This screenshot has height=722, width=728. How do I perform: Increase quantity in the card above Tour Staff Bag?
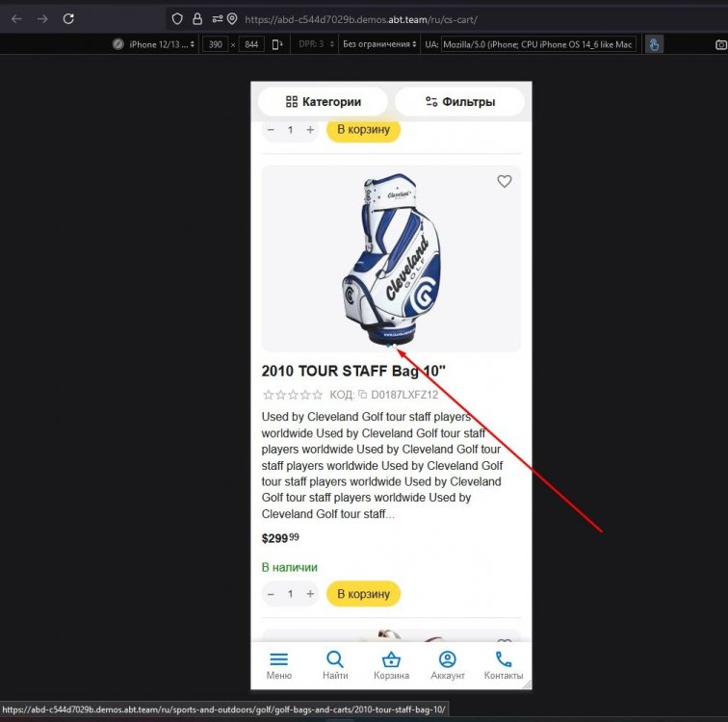(310, 130)
